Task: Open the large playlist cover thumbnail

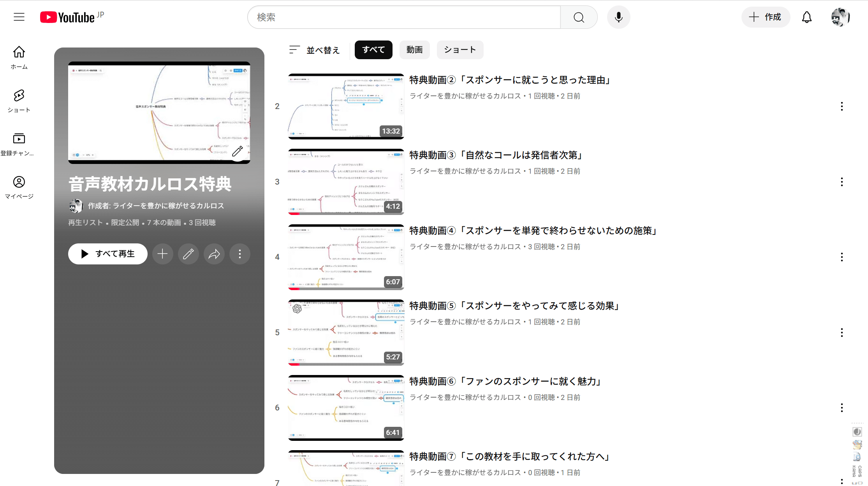Action: pos(159,113)
